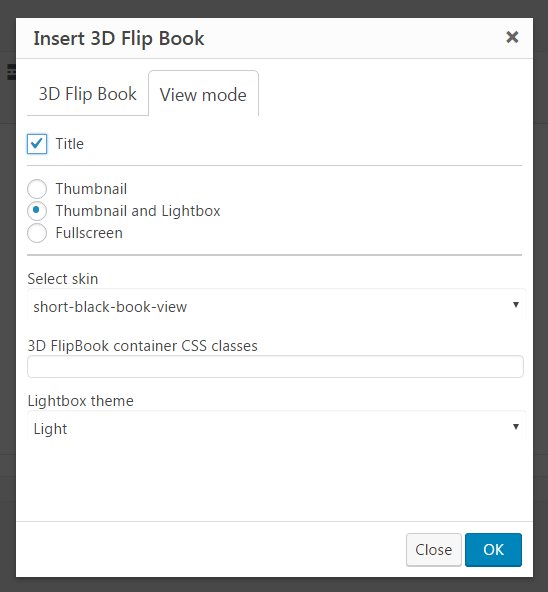Screen dimensions: 548x592
Task: Click the Lightbox theme dropdown arrow icon
Action: [x=516, y=427]
